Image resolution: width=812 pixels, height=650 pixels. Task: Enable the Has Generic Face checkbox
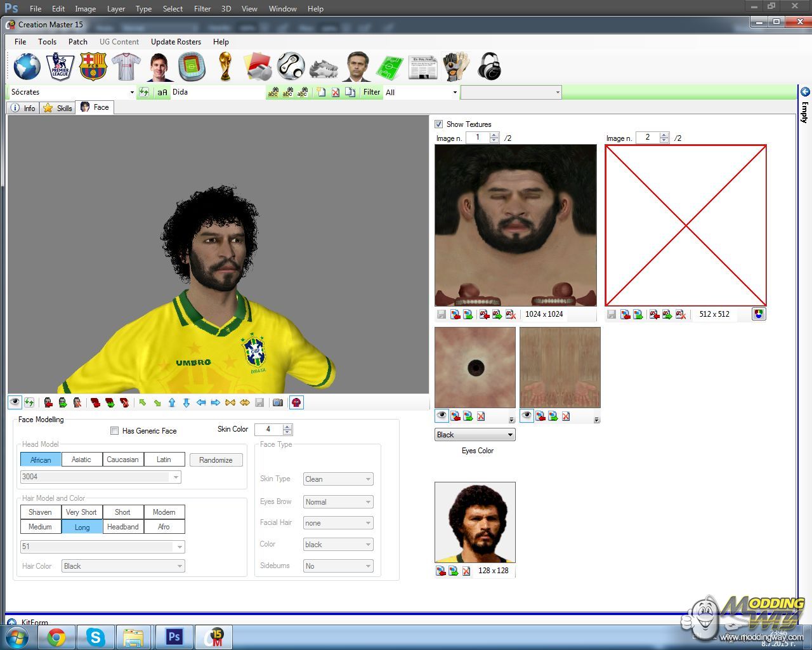pos(115,431)
